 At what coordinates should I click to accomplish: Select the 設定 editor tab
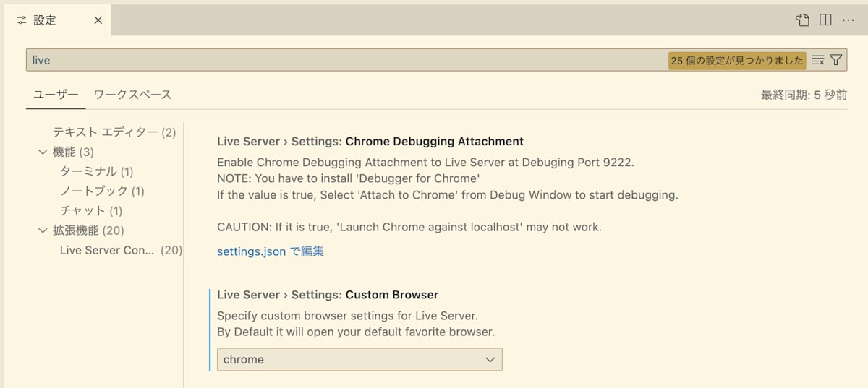click(x=56, y=20)
